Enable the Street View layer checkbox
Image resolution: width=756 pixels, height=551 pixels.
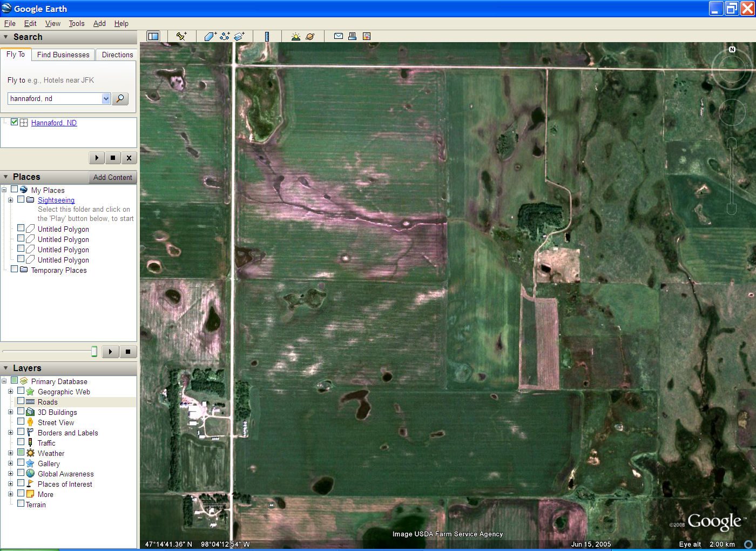pyautogui.click(x=21, y=422)
